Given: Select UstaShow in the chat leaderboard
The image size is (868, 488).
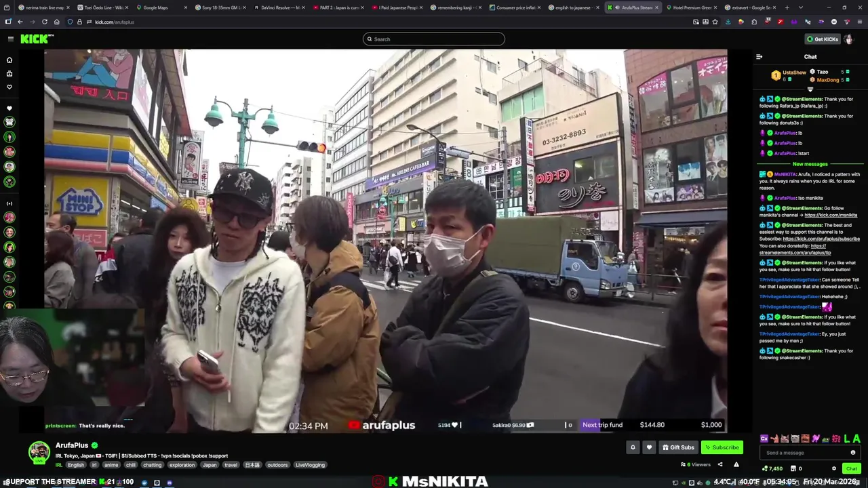Looking at the screenshot, I should [794, 73].
